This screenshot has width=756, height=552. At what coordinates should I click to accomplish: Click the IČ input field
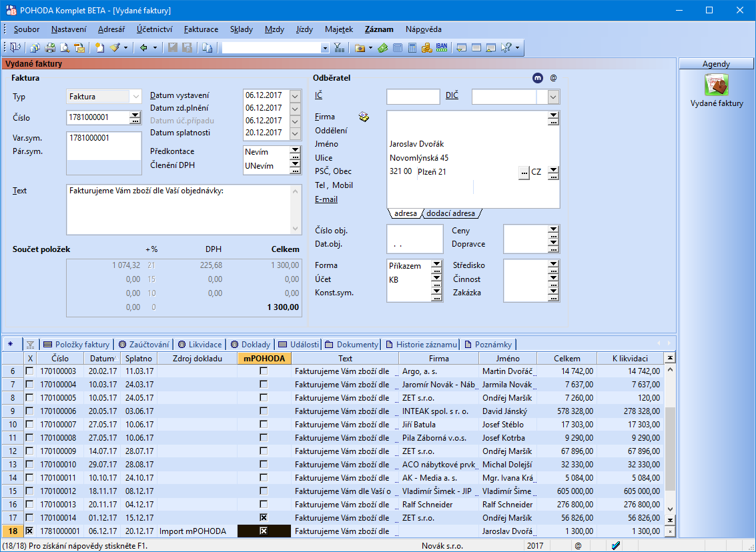(413, 97)
